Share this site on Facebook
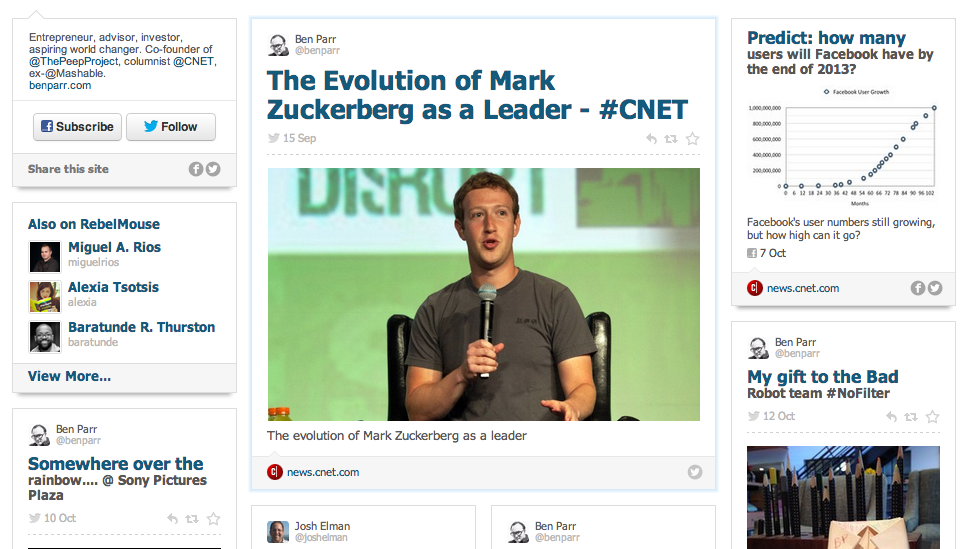The width and height of the screenshot is (963, 549). coord(196,169)
